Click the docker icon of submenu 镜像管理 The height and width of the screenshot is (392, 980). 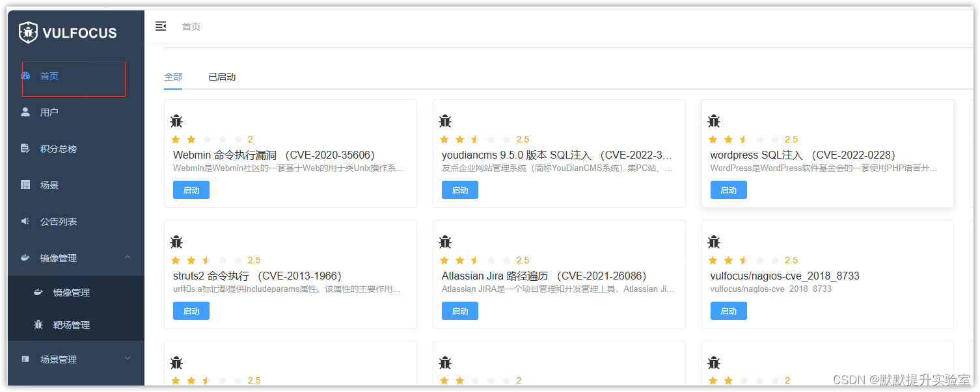38,292
